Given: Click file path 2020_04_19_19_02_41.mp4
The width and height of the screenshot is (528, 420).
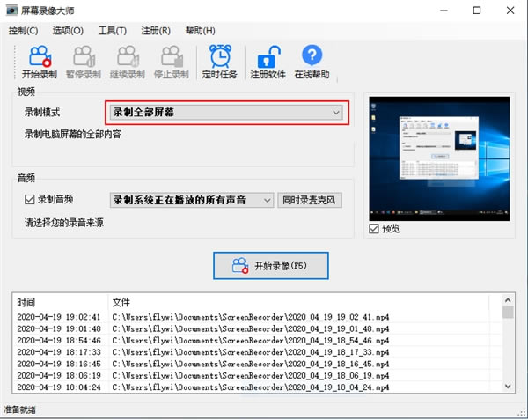Looking at the screenshot, I should pyautogui.click(x=251, y=317).
